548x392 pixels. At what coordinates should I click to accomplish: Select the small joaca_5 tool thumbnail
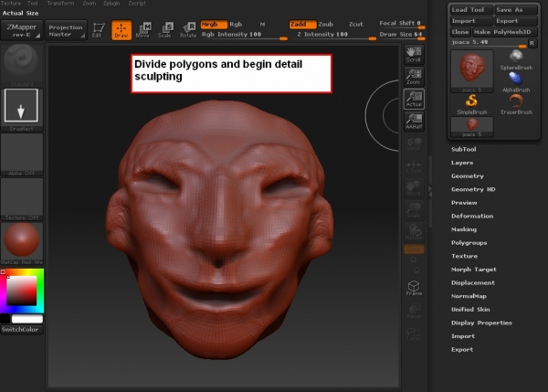472,127
